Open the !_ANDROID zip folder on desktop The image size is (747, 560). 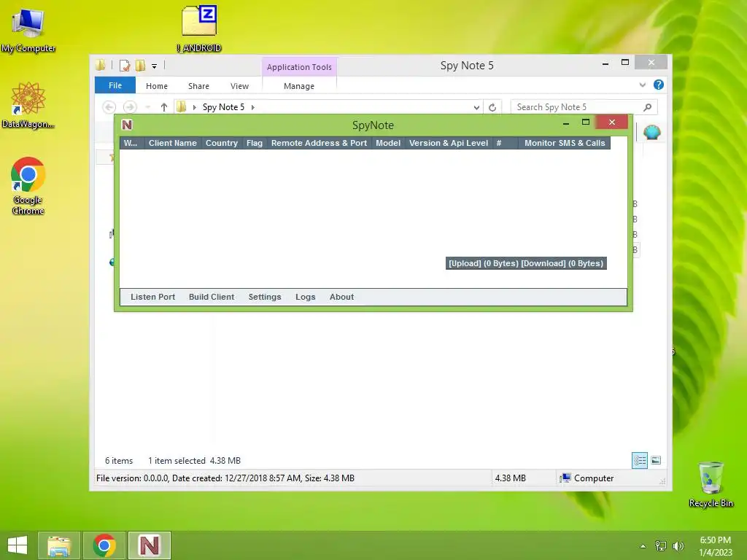tap(199, 28)
